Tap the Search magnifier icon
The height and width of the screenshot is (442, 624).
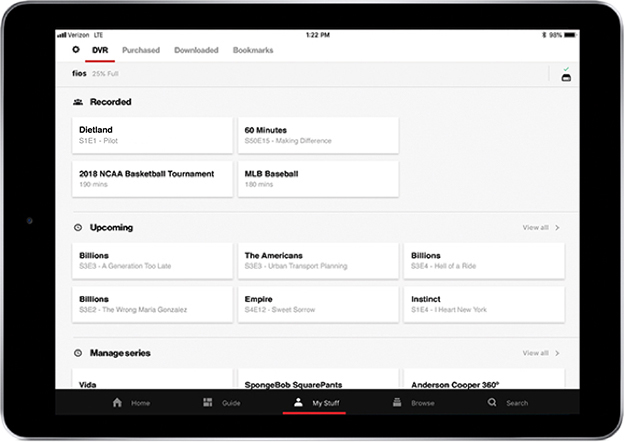tap(491, 403)
